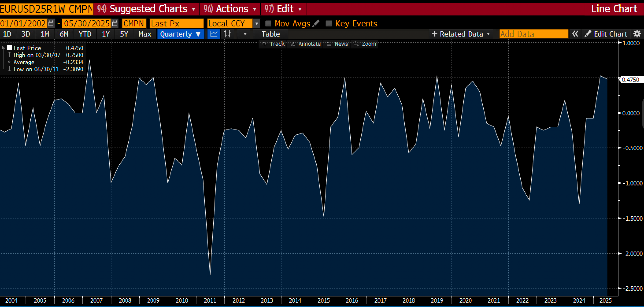Image resolution: width=644 pixels, height=307 pixels.
Task: Open the Related Data dropdown
Action: pos(461,34)
